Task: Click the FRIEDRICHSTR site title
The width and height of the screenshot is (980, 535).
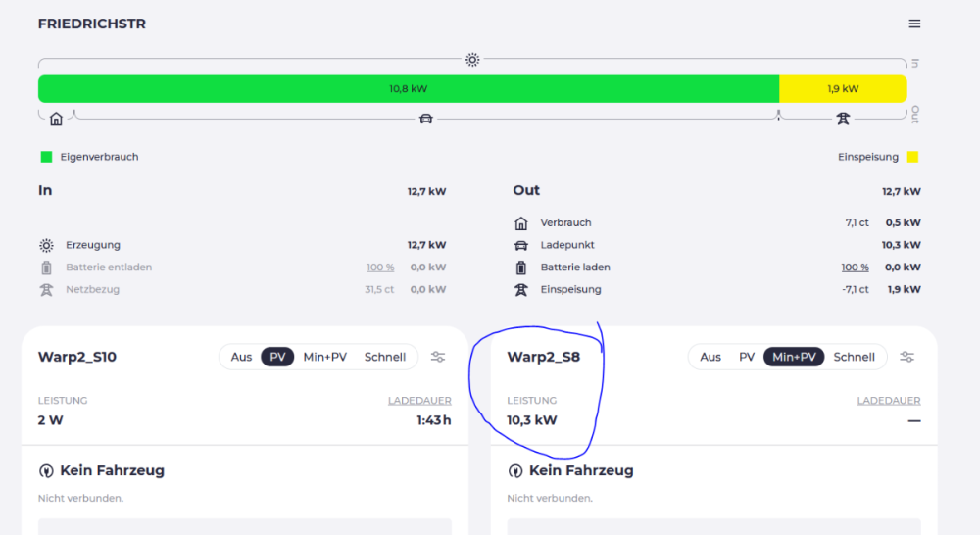Action: coord(92,24)
